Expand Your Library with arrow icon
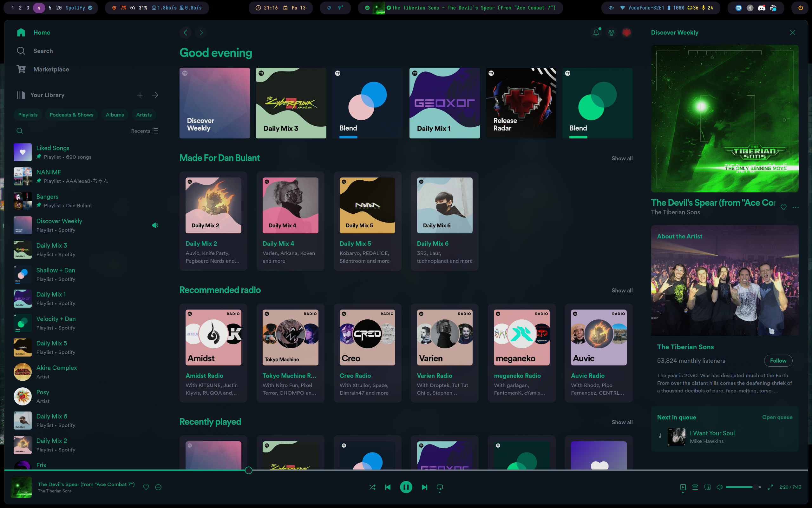The image size is (812, 508). pyautogui.click(x=155, y=95)
